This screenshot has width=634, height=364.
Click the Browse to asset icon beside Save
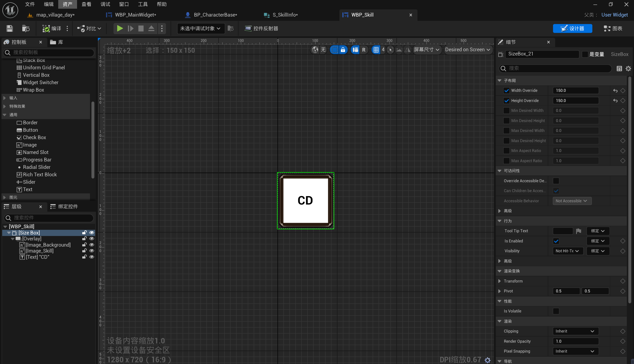[26, 28]
